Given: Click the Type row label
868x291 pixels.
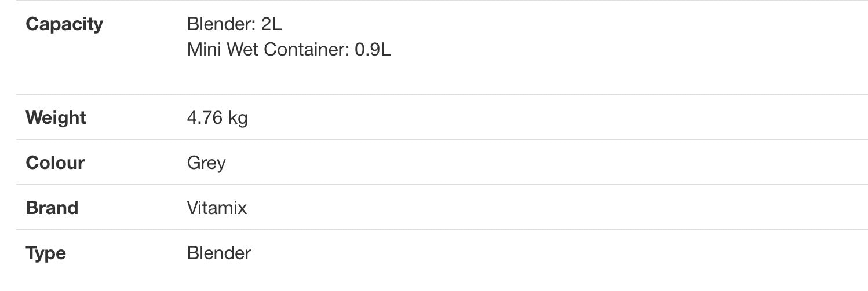Looking at the screenshot, I should 46,253.
